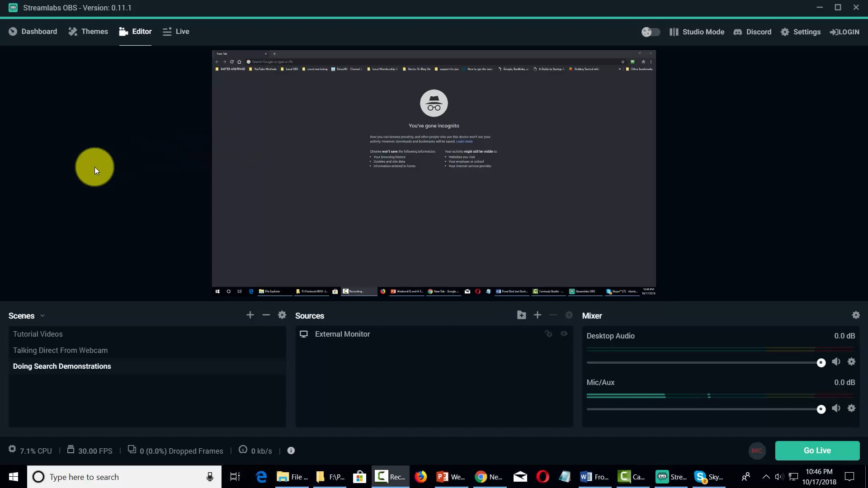868x488 pixels.
Task: Remove selected scene with minus icon
Action: point(266,315)
